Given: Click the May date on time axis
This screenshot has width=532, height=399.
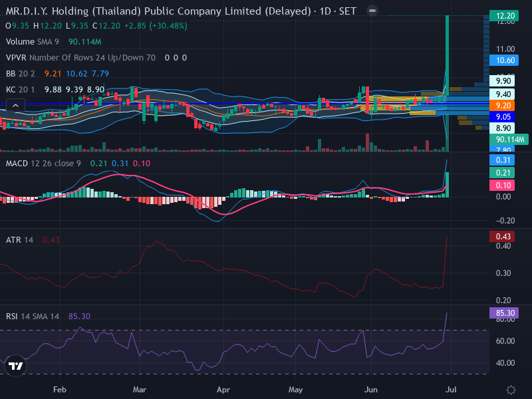Looking at the screenshot, I should [295, 390].
